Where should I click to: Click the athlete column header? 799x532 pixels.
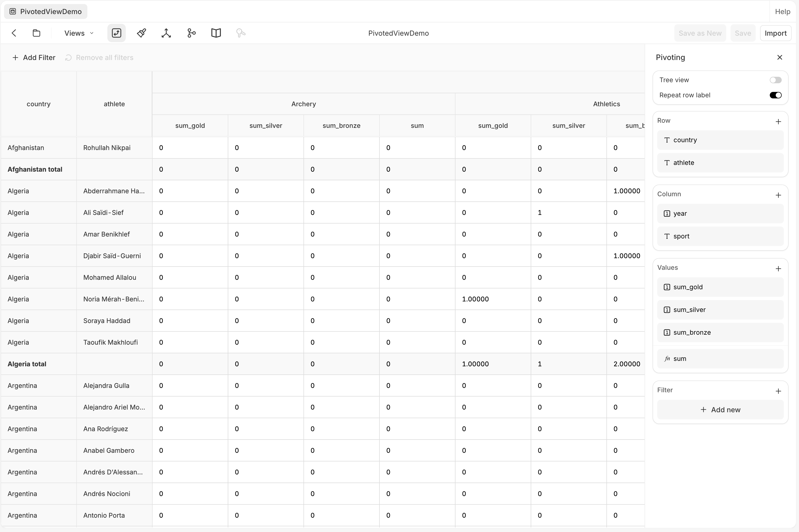114,104
